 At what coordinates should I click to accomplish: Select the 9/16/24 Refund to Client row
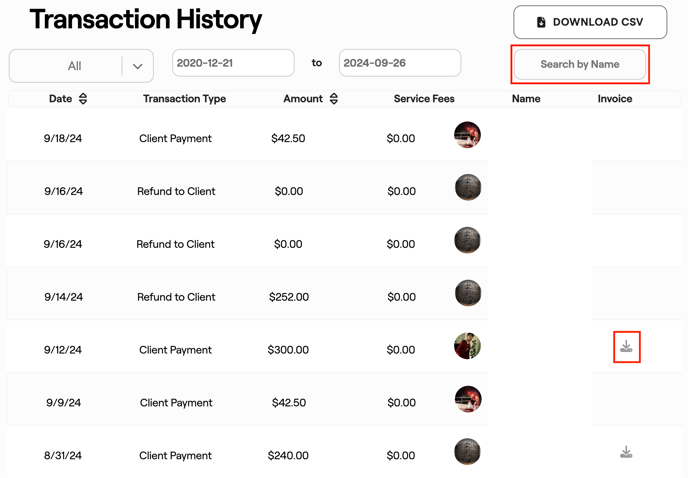[176, 191]
